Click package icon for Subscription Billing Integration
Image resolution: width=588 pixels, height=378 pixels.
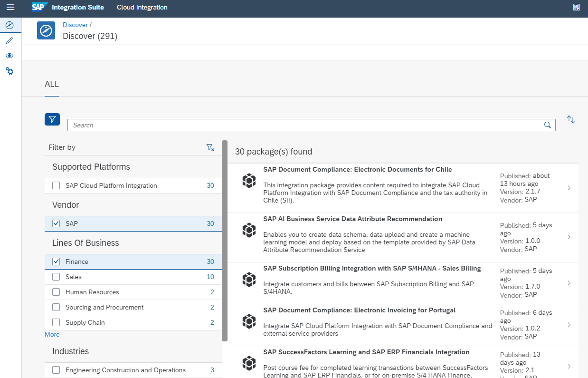(x=249, y=280)
